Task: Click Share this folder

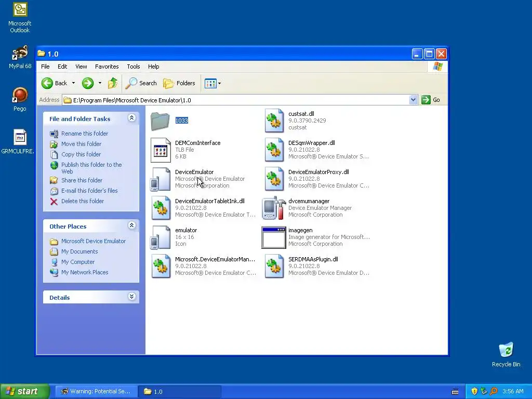Action: [x=82, y=180]
